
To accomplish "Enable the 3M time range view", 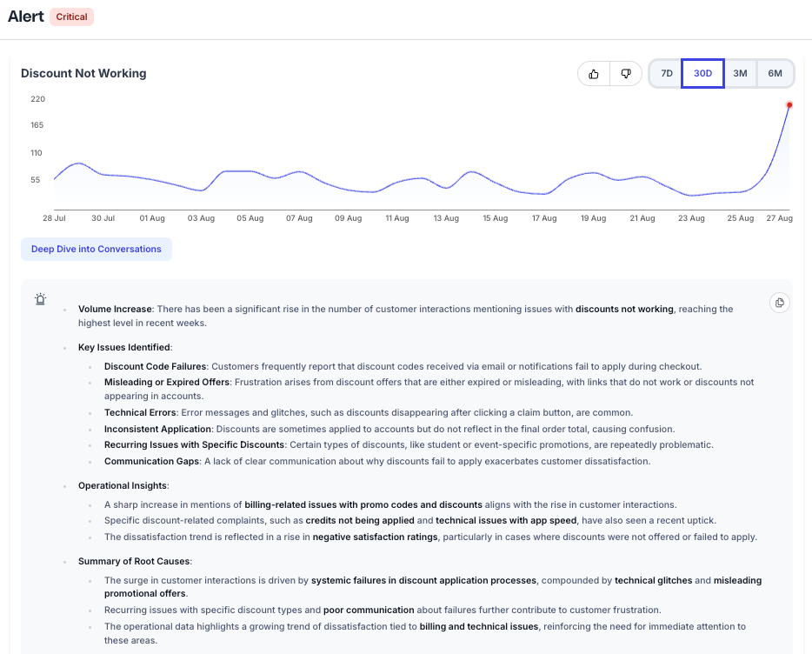I will (x=740, y=74).
